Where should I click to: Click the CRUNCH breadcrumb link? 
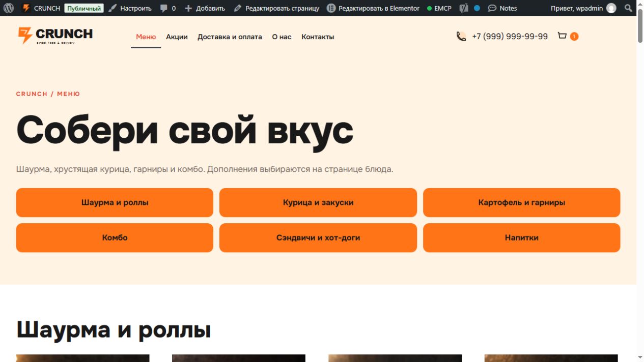(32, 94)
